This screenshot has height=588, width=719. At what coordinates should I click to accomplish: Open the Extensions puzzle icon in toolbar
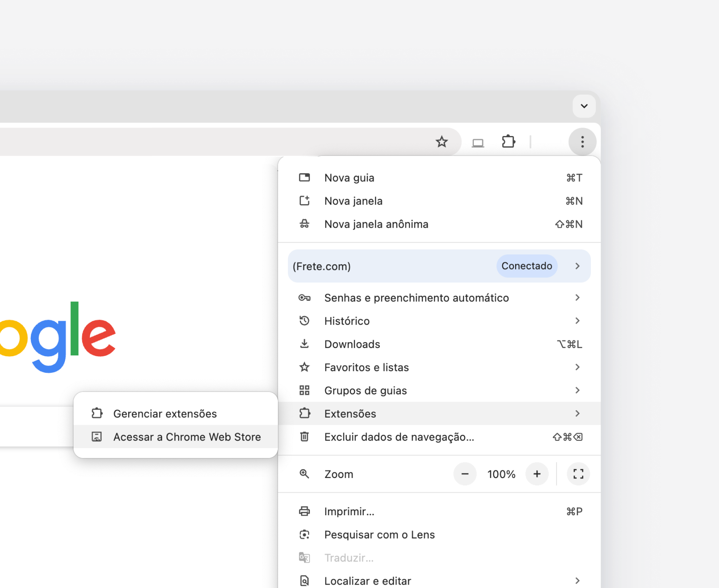pos(508,142)
